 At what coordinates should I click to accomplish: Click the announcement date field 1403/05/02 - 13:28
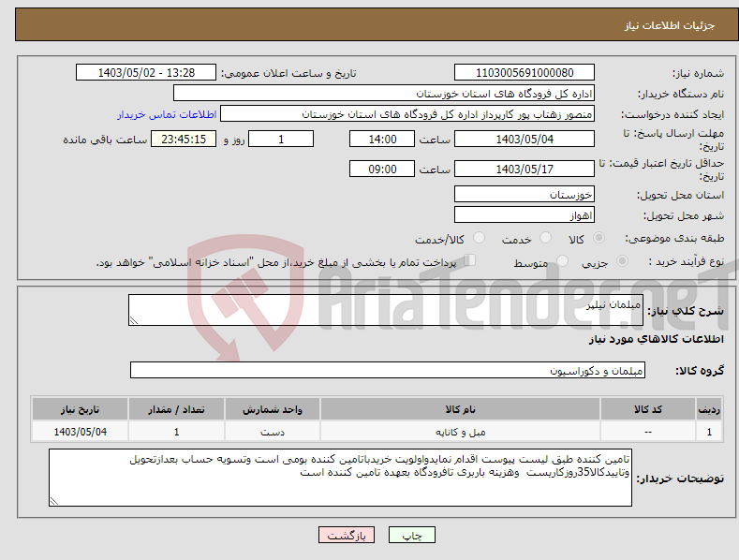pos(146,73)
